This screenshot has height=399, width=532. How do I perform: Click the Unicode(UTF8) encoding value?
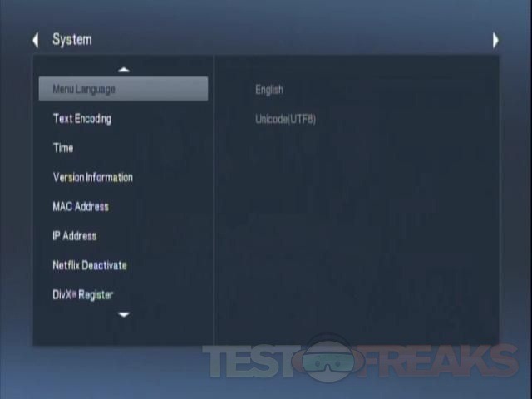point(285,119)
